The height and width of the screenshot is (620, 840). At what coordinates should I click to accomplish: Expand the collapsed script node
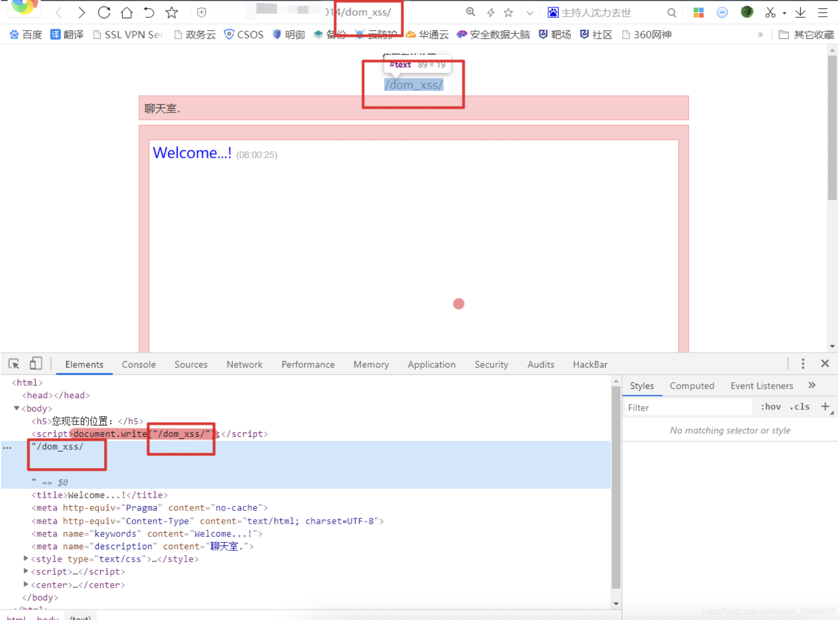click(26, 571)
